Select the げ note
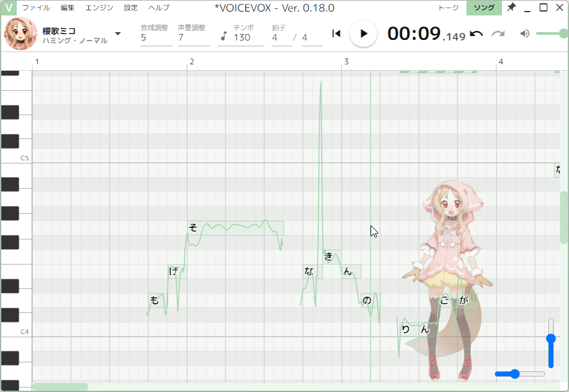Viewport: 569px width, 392px height. coord(177,271)
